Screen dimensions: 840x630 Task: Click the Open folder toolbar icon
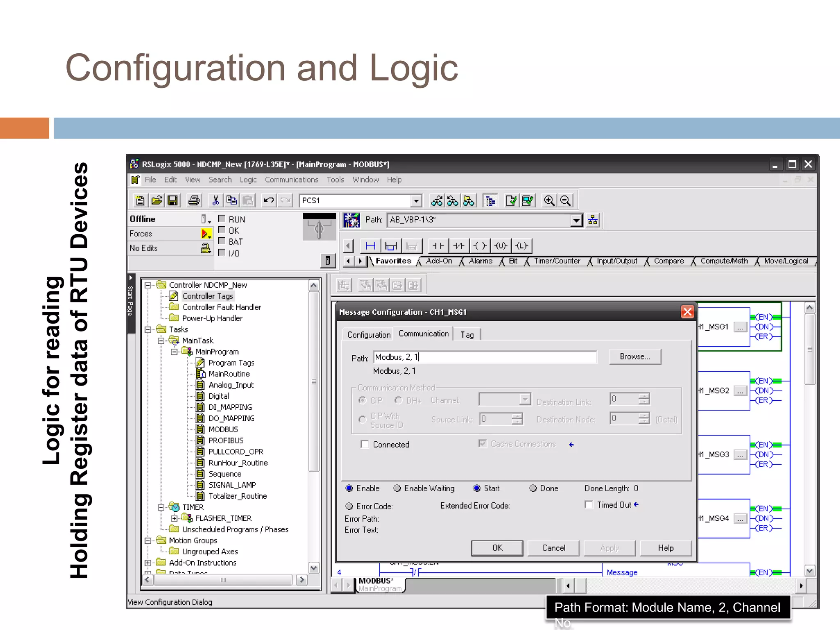coord(156,201)
